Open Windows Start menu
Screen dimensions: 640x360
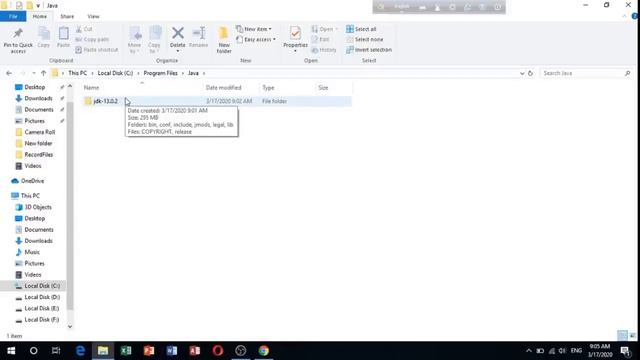pyautogui.click(x=11, y=351)
